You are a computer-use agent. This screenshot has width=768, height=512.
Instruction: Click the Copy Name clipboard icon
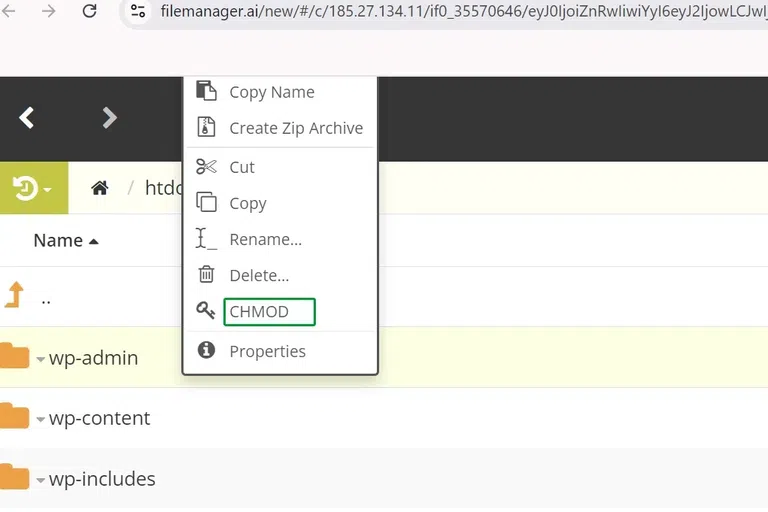[x=206, y=91]
